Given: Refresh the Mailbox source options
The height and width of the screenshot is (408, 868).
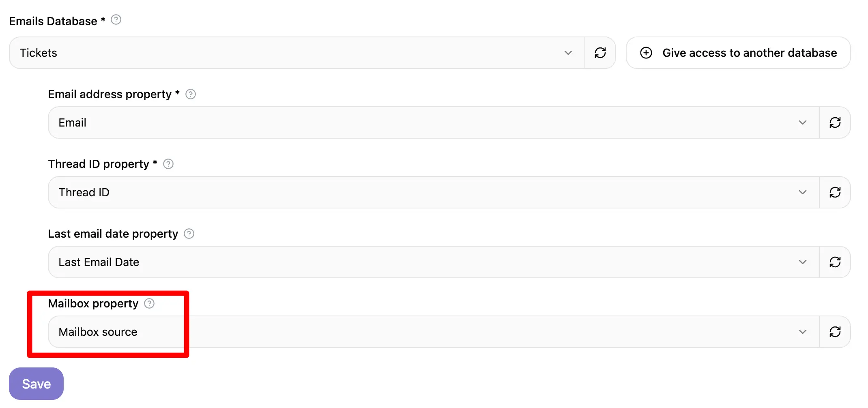Looking at the screenshot, I should (x=835, y=331).
